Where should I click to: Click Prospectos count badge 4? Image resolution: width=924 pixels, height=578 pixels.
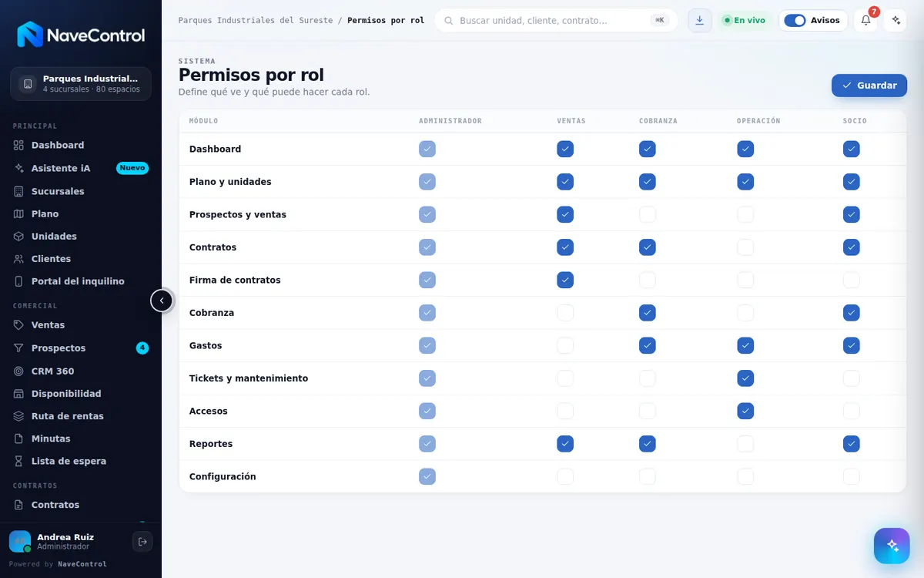coord(142,348)
